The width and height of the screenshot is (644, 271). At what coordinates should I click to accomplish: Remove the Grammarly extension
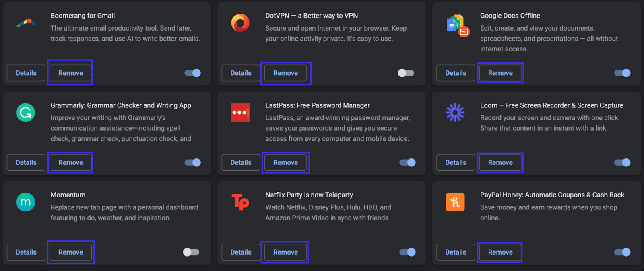[70, 162]
